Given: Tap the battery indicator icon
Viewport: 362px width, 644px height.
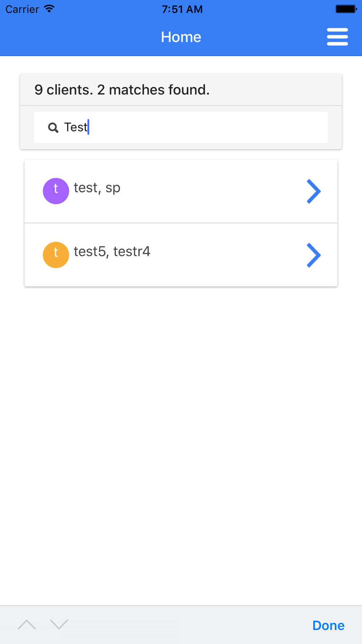Looking at the screenshot, I should 346,9.
